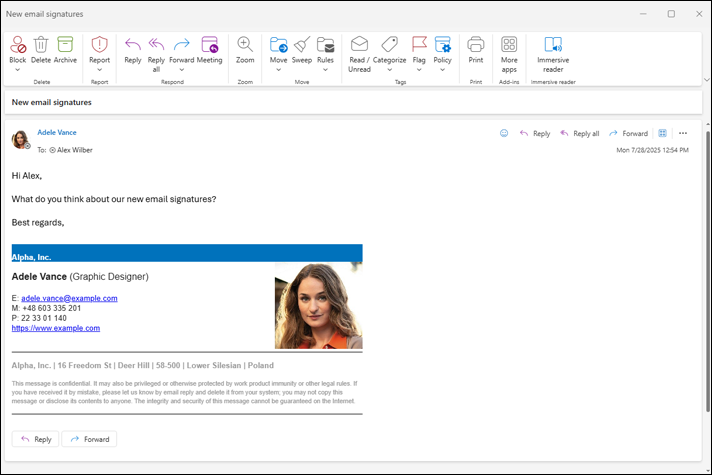Screen dimensions: 712x475
Task: Print the email using Print icon
Action: tap(476, 45)
